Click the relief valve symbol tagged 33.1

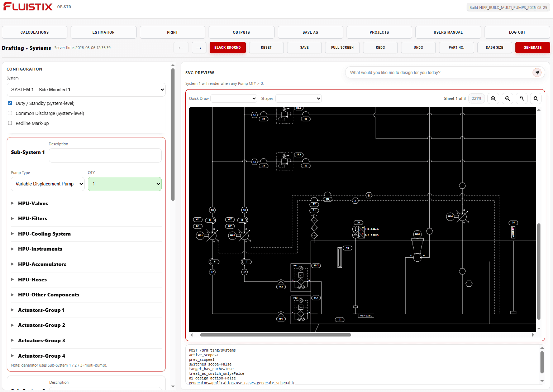coord(285,161)
